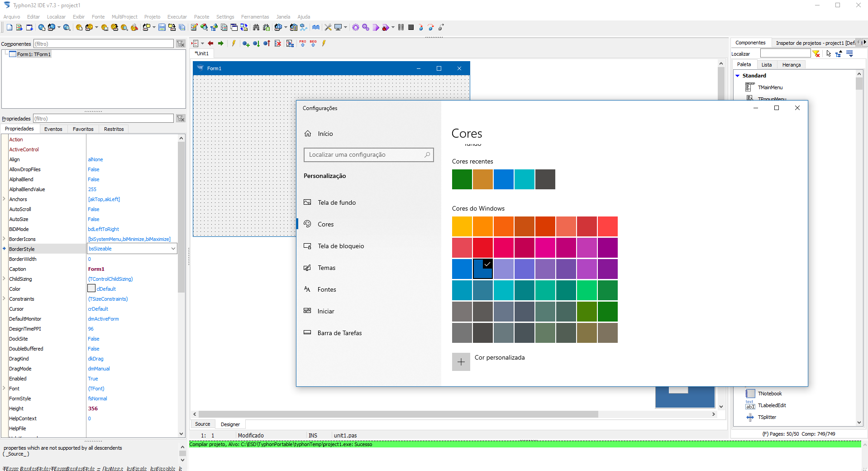
Task: Click the yellow funnel clear-filter icon beside Localizar
Action: 816,53
